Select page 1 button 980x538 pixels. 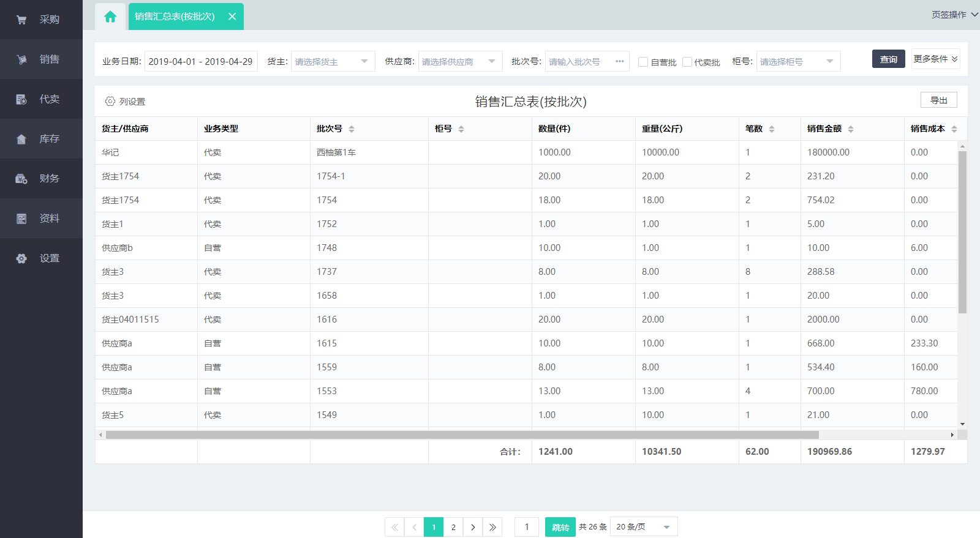[434, 527]
